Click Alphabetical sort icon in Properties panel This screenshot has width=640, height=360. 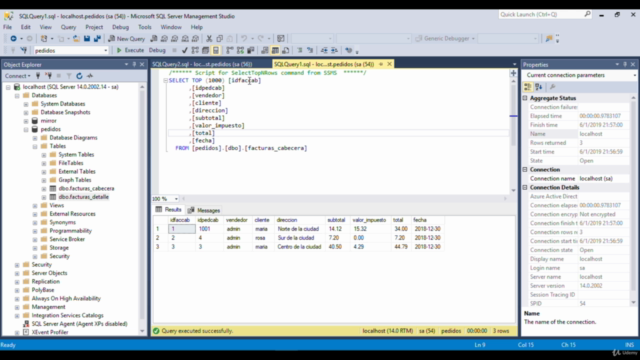coord(539,87)
